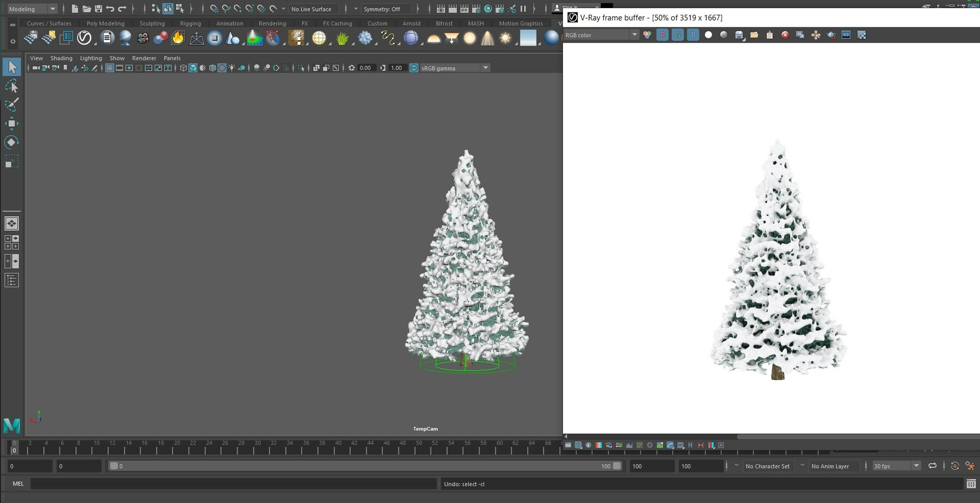The height and width of the screenshot is (503, 980).
Task: Toggle the Green channel in the frame buffer
Action: click(x=677, y=34)
